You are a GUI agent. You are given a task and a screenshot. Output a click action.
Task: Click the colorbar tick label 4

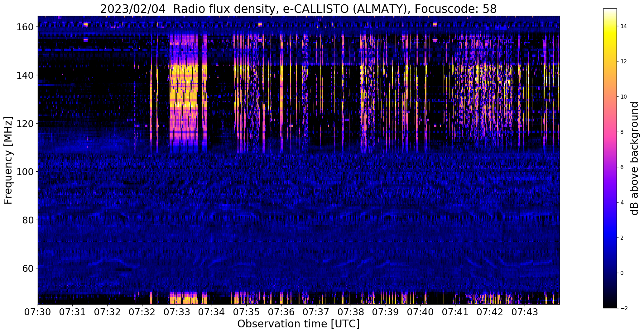[x=622, y=203]
